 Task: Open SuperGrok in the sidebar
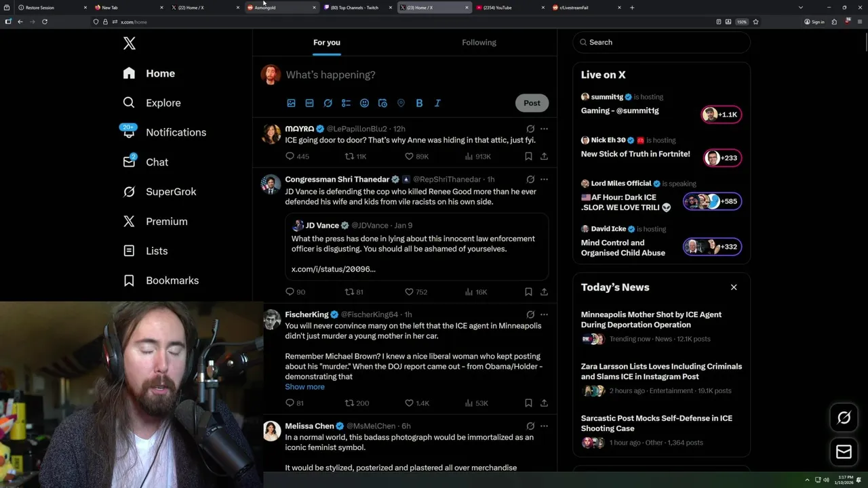tap(159, 192)
